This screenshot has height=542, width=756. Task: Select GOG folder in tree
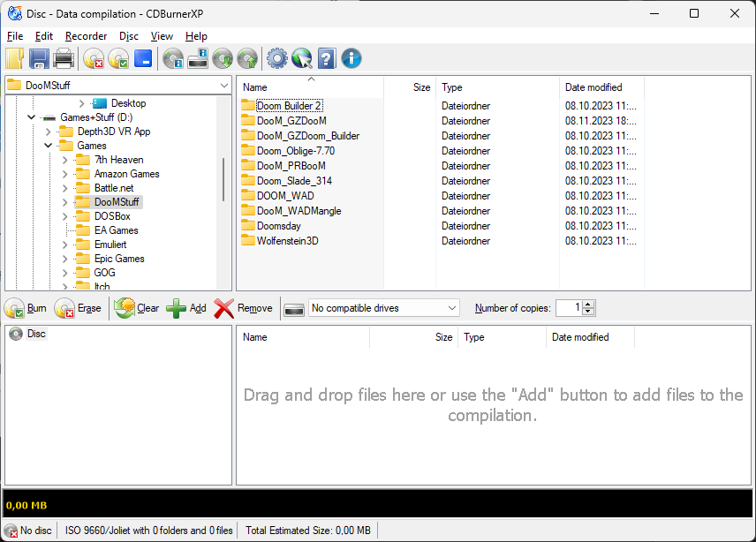click(104, 273)
